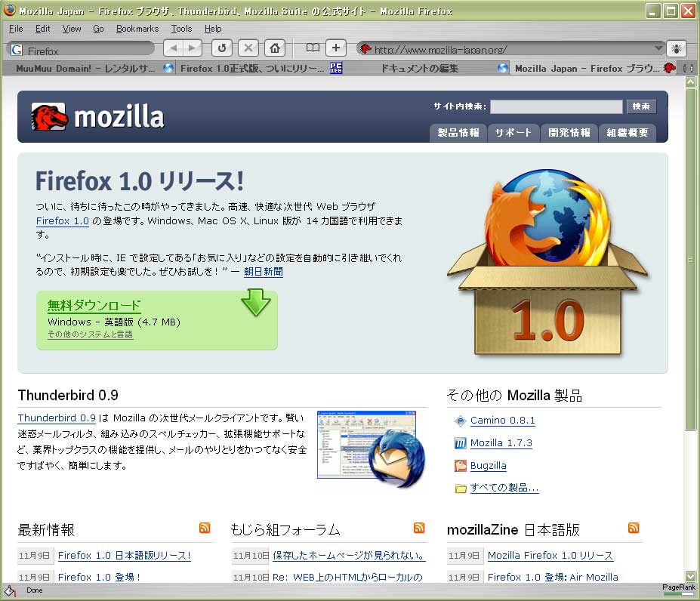Click the Firefox 1.0 box image

pos(547,262)
